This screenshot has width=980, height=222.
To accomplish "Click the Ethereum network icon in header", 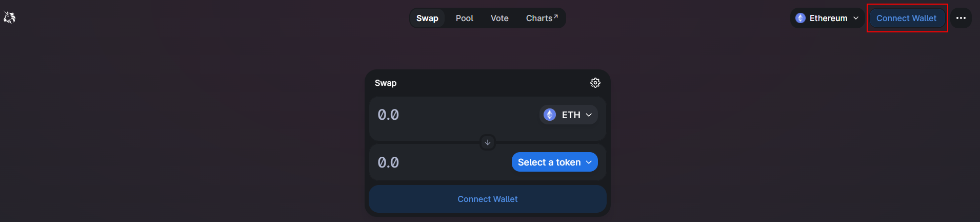I will 801,18.
